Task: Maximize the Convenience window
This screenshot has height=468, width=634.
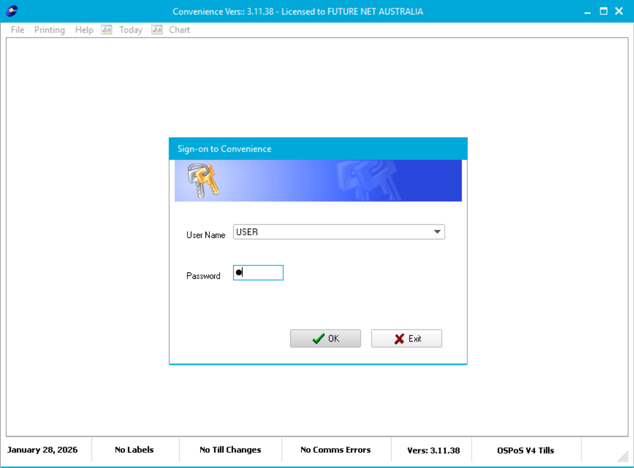Action: click(x=603, y=11)
